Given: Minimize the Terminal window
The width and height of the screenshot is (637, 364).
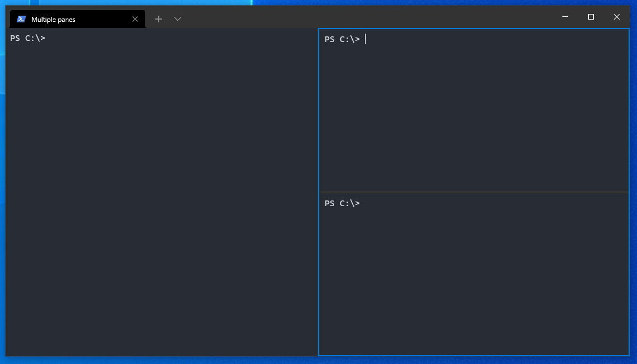Looking at the screenshot, I should [x=565, y=17].
